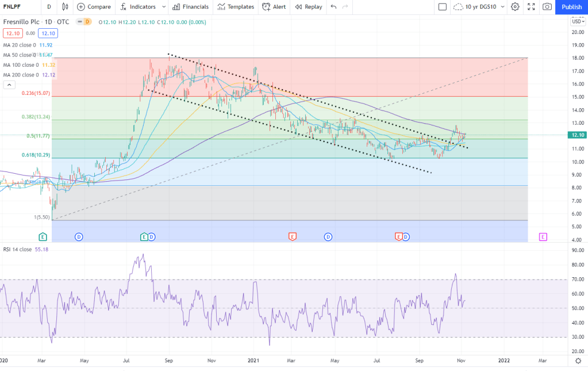Open the Indicators menu
This screenshot has width=588, height=371.
point(138,7)
